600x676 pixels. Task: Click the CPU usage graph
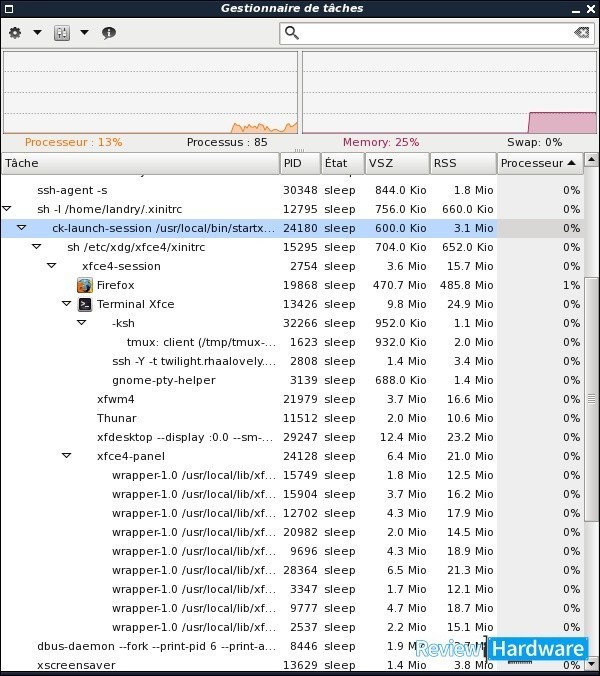[150, 92]
